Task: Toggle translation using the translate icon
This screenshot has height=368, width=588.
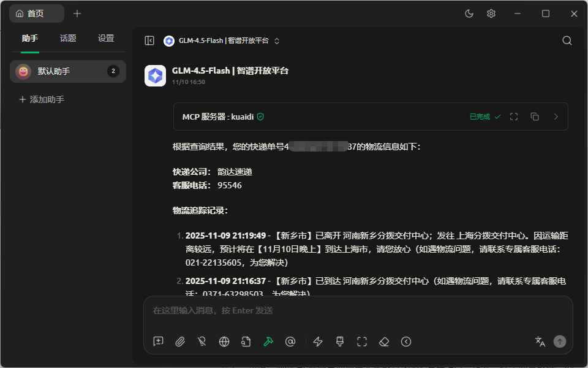Action: (540, 342)
